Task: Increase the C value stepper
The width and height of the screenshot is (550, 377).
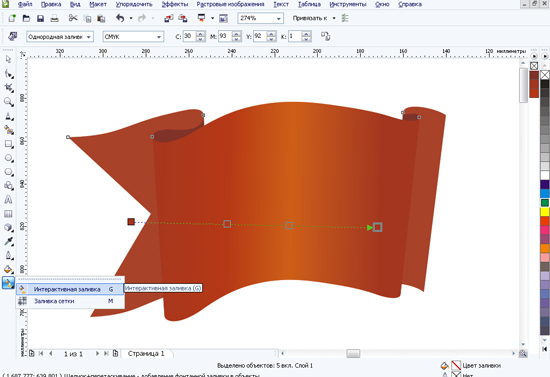Action: click(201, 34)
